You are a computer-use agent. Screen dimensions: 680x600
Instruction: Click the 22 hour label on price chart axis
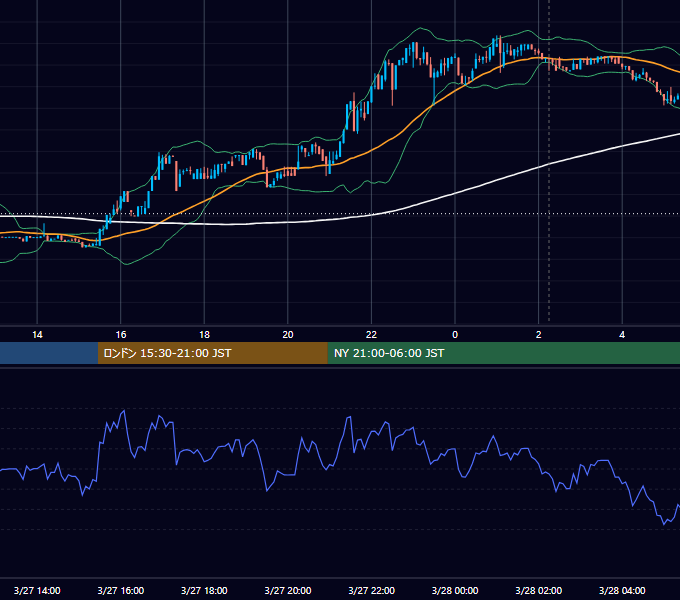[x=371, y=335]
